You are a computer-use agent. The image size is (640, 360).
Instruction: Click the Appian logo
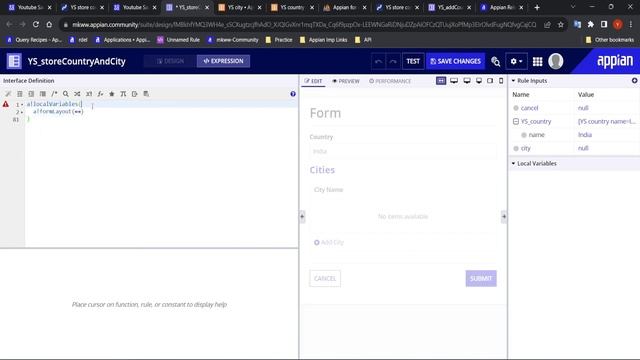pos(615,61)
